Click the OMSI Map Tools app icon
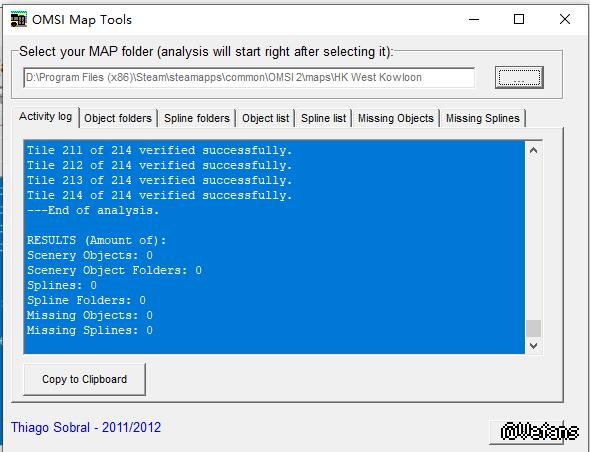Viewport: 590px width, 452px height. (18, 19)
